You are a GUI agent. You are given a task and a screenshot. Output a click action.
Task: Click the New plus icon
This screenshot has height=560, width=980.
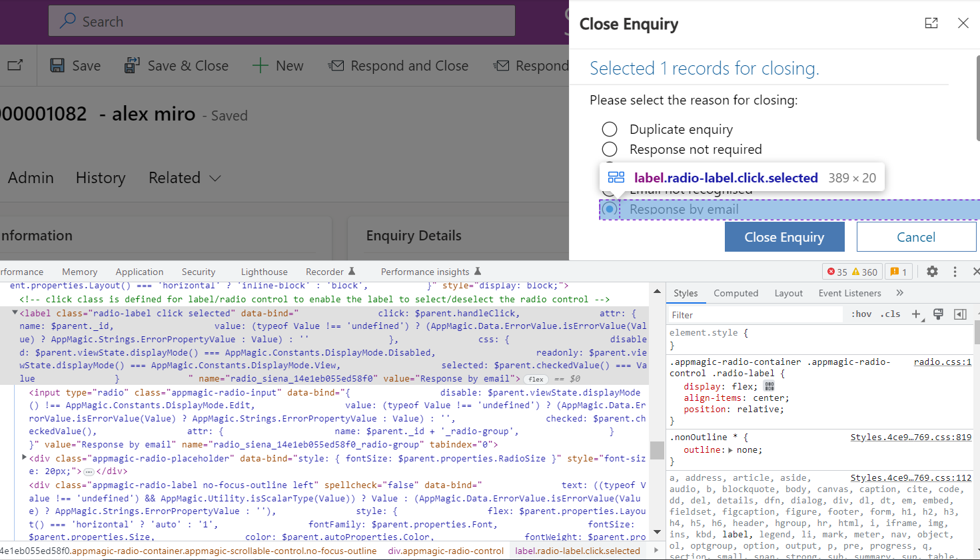tap(258, 65)
